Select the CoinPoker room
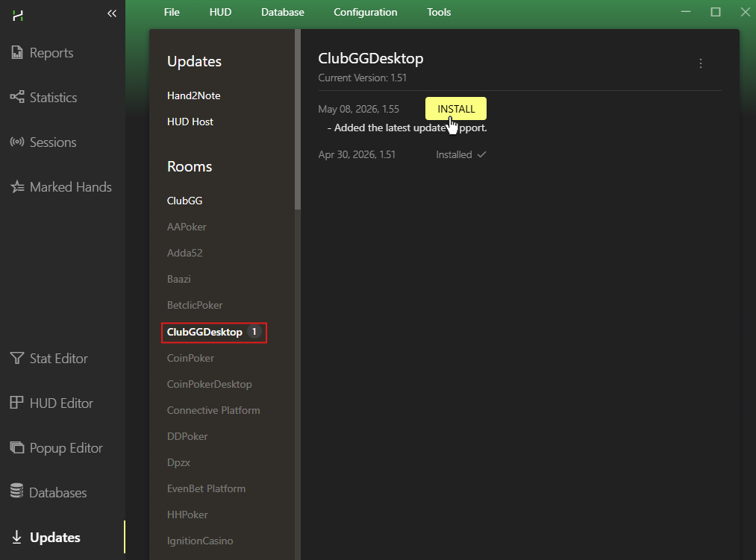The image size is (756, 560). pyautogui.click(x=190, y=358)
